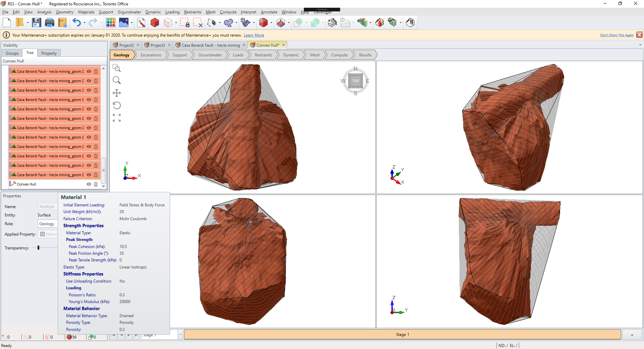The image size is (644, 349).
Task: Adjust the Transparency slider in Properties panel
Action: point(38,248)
